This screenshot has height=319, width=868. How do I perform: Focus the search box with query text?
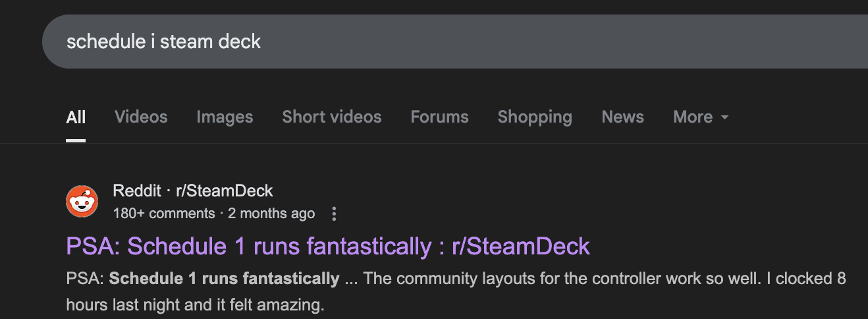455,42
